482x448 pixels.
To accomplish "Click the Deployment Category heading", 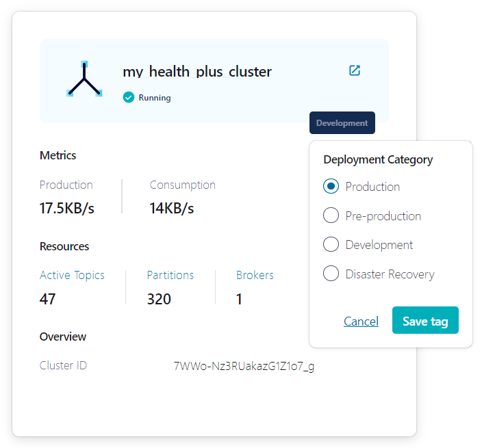I will point(378,159).
